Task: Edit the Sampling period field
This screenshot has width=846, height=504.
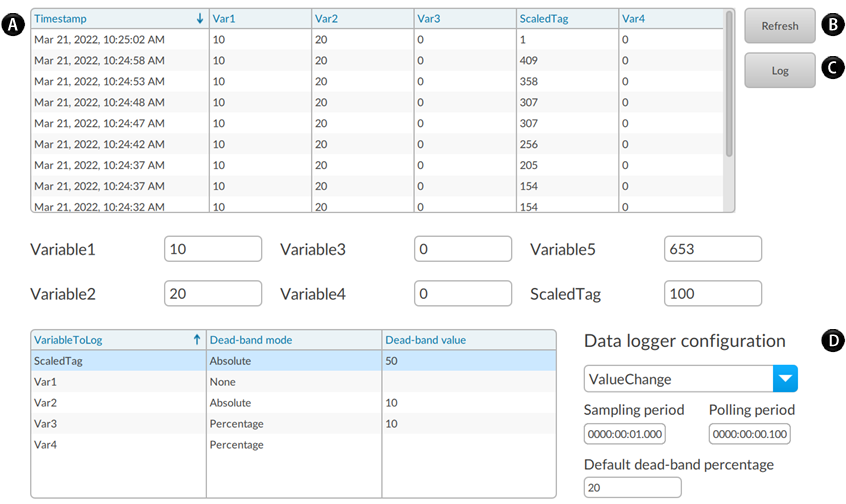Action: click(625, 434)
